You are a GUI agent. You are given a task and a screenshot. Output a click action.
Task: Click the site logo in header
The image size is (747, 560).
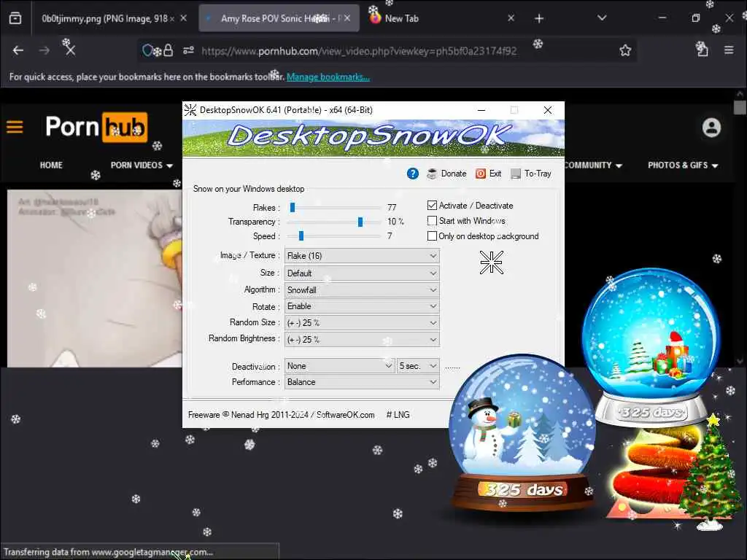point(96,127)
